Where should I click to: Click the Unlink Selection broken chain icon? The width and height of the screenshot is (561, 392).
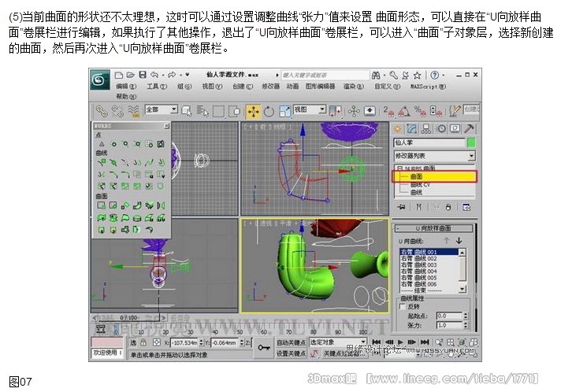pos(117,112)
